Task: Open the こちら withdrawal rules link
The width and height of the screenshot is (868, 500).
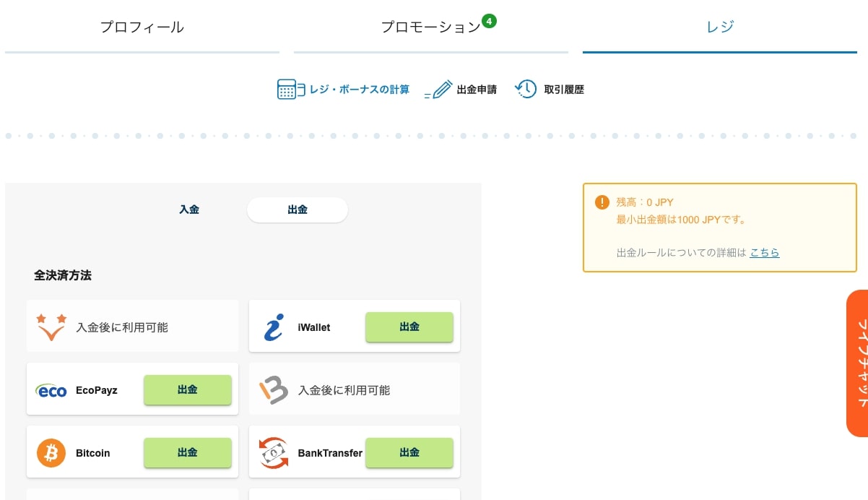Action: tap(765, 253)
